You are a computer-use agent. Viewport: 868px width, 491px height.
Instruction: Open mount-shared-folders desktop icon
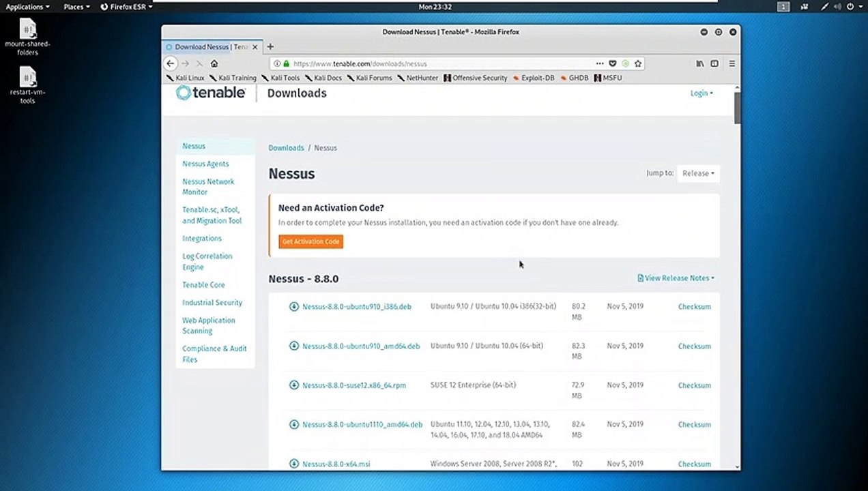(27, 38)
